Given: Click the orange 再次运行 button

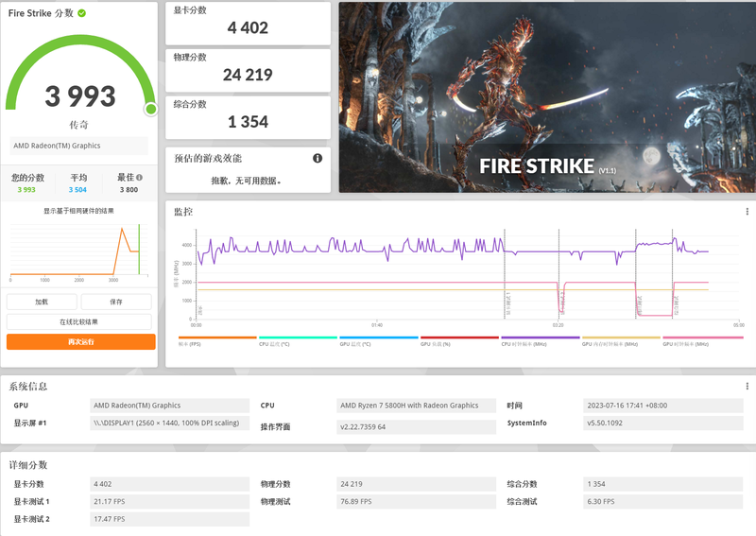Looking at the screenshot, I should click(81, 342).
